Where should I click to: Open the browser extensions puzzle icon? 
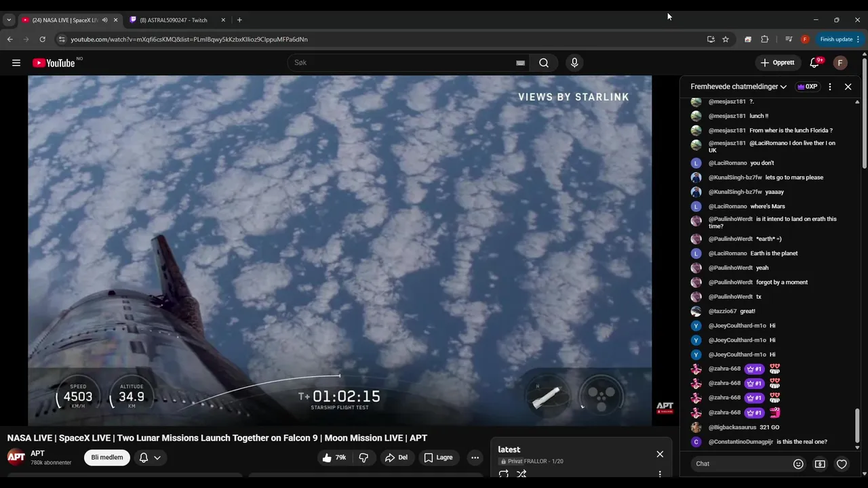[765, 39]
